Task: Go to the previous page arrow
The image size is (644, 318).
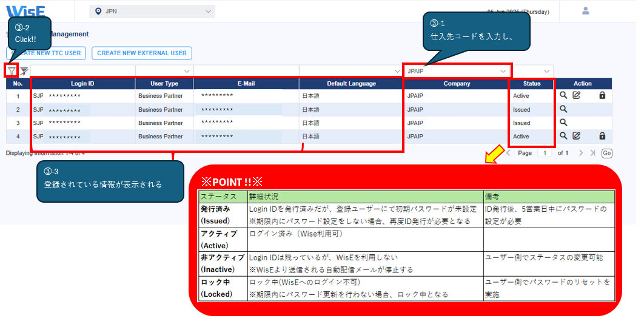Action: coord(508,153)
